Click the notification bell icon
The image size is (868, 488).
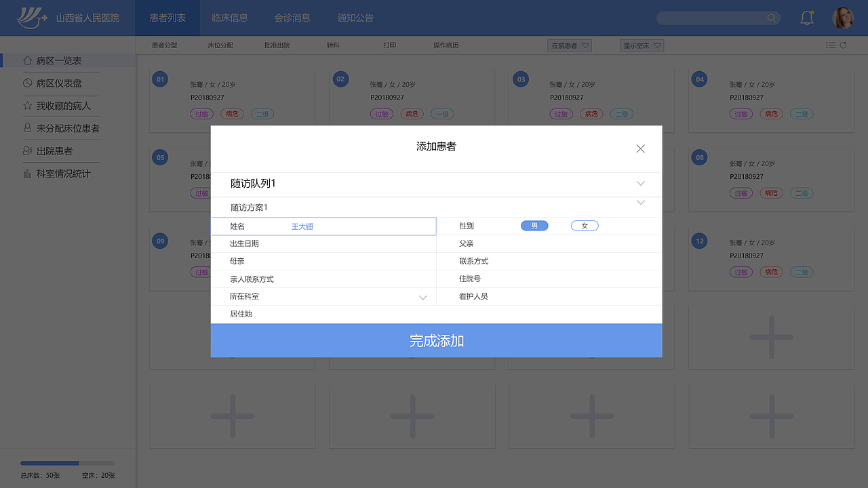coord(806,18)
